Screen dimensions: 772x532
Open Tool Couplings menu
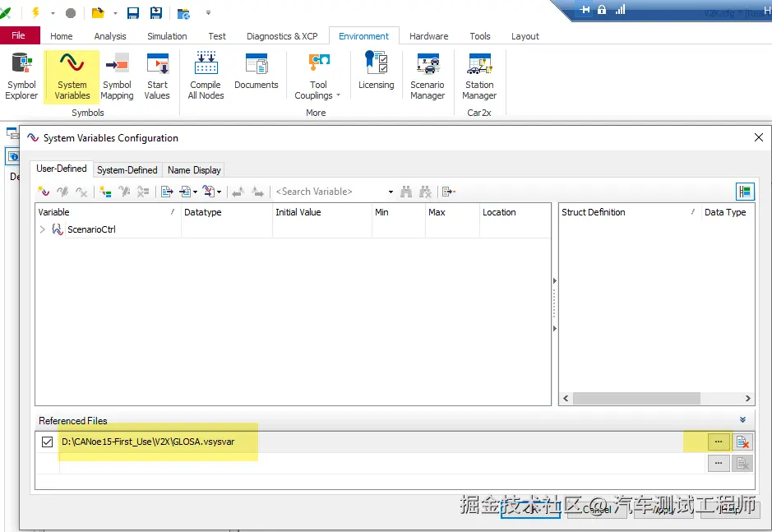coord(318,76)
